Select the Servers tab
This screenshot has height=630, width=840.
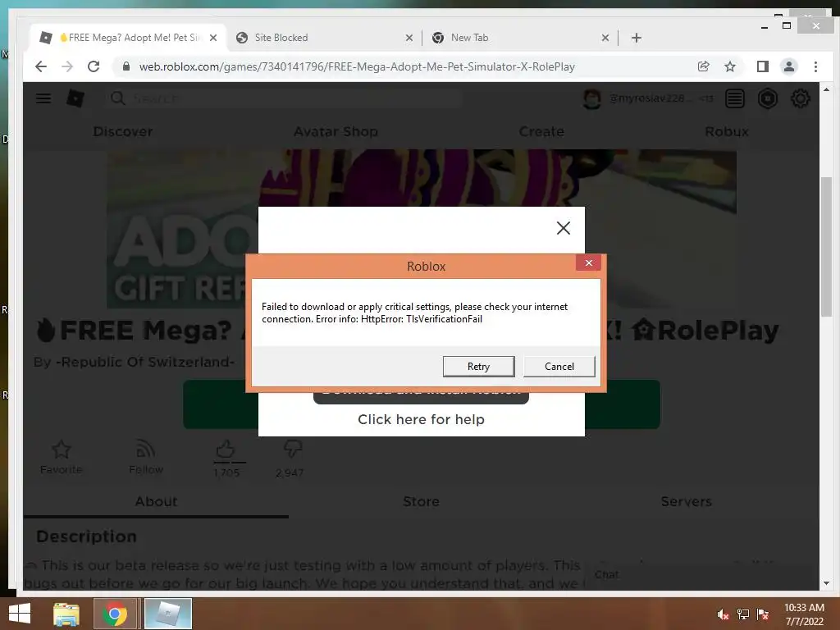686,501
